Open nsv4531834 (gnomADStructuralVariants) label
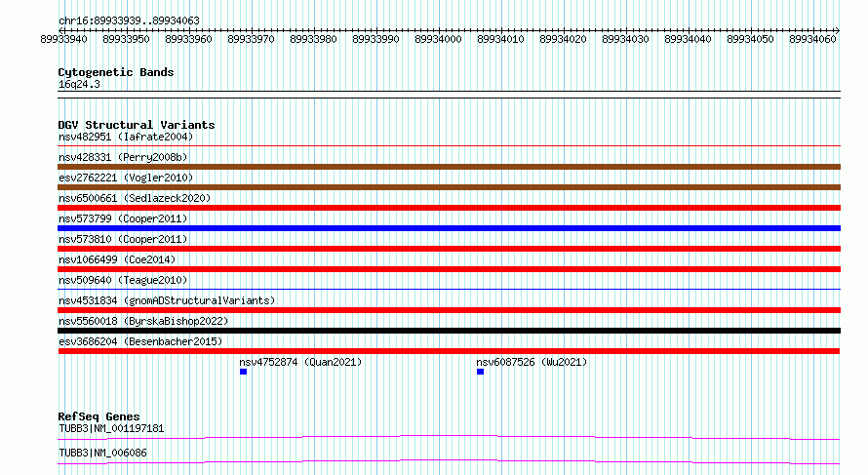The height and width of the screenshot is (475, 868). click(167, 300)
